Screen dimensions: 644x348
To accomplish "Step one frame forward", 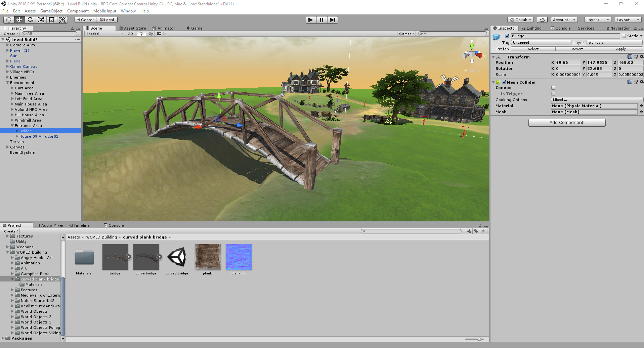I will point(332,20).
